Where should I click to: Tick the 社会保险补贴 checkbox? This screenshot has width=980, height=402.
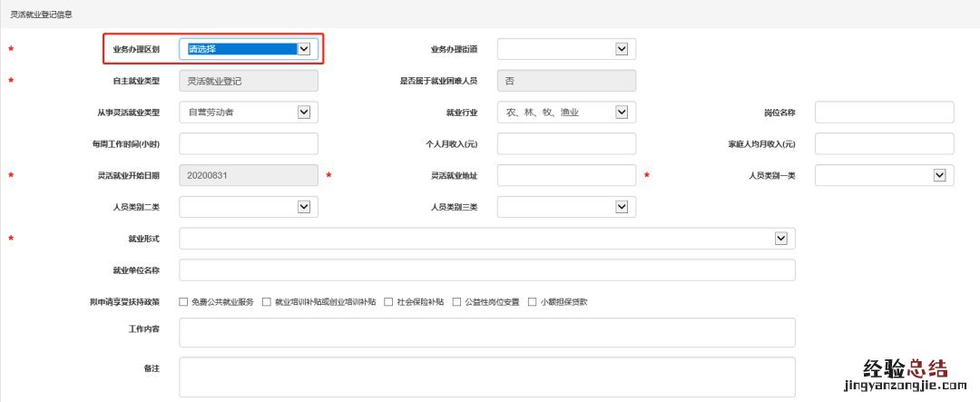coord(388,302)
